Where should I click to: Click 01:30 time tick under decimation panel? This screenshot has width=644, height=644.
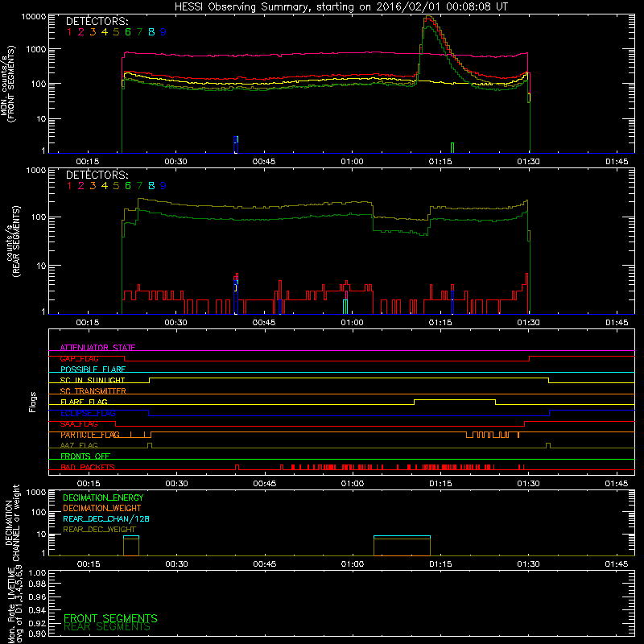[528, 564]
